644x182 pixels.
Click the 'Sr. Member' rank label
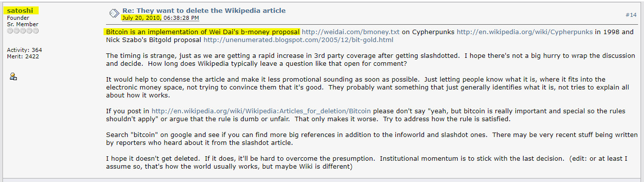(x=22, y=24)
